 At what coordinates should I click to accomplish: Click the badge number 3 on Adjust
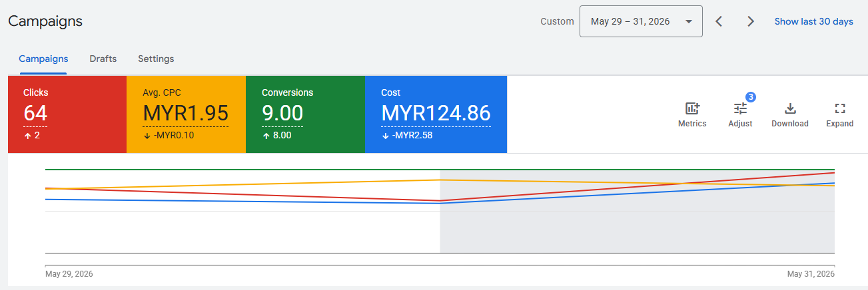(x=751, y=97)
